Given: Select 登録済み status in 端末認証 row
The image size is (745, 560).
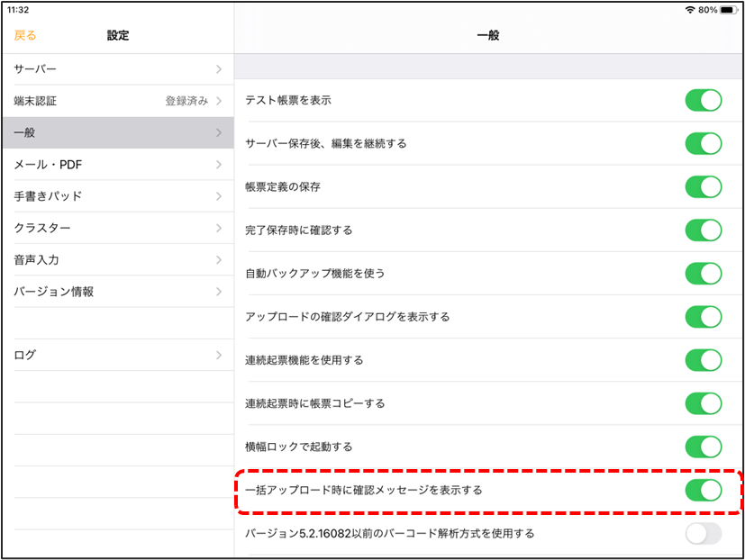Looking at the screenshot, I should point(186,101).
